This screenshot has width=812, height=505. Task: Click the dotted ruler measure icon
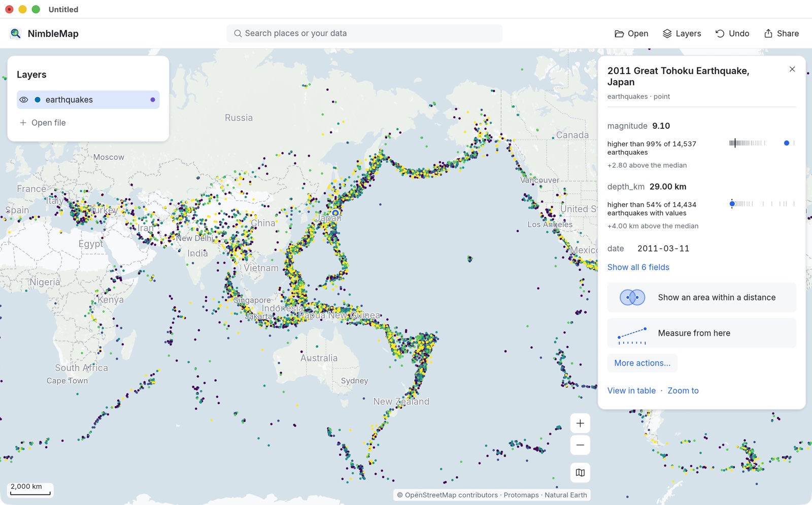pos(632,336)
